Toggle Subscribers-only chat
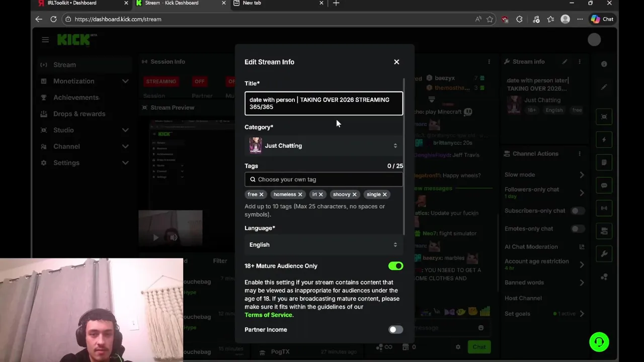644x362 pixels. point(578,211)
